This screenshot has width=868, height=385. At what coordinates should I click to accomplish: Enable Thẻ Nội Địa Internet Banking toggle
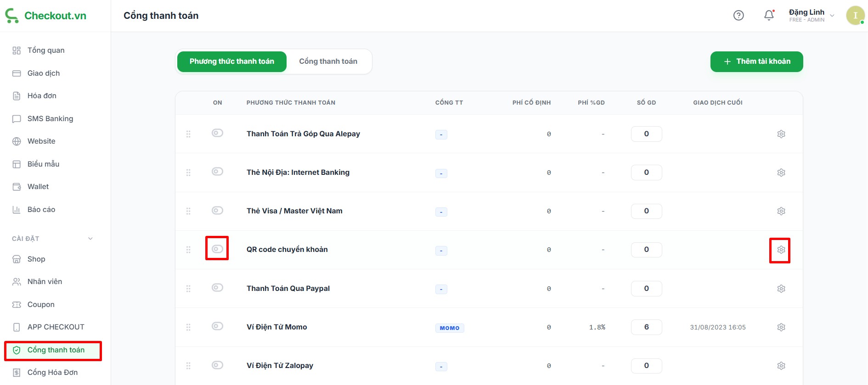217,172
